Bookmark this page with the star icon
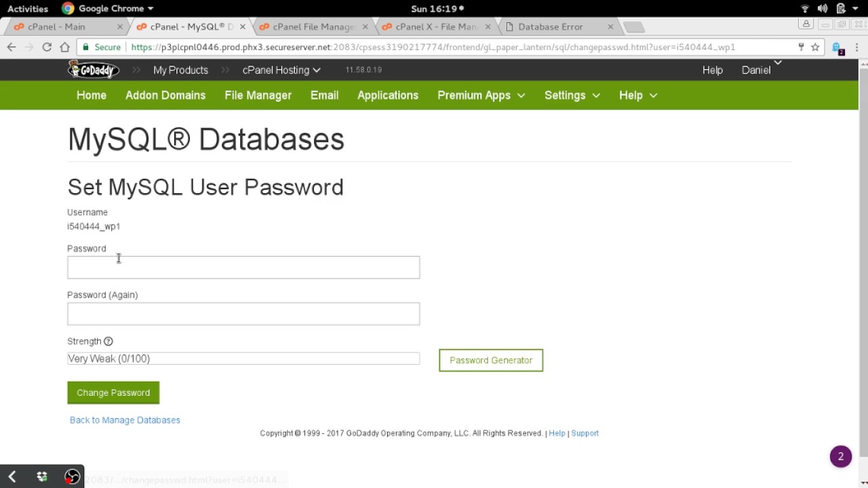Viewport: 868px width, 488px height. tap(815, 47)
